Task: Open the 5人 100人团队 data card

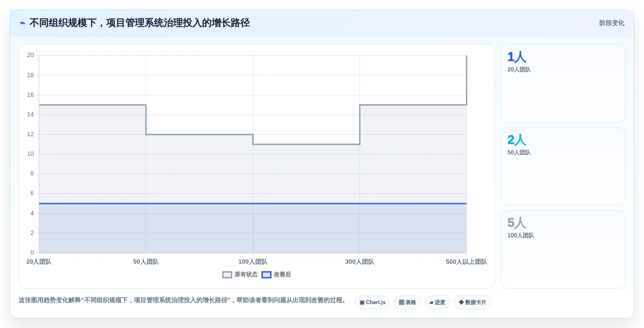Action: click(563, 249)
